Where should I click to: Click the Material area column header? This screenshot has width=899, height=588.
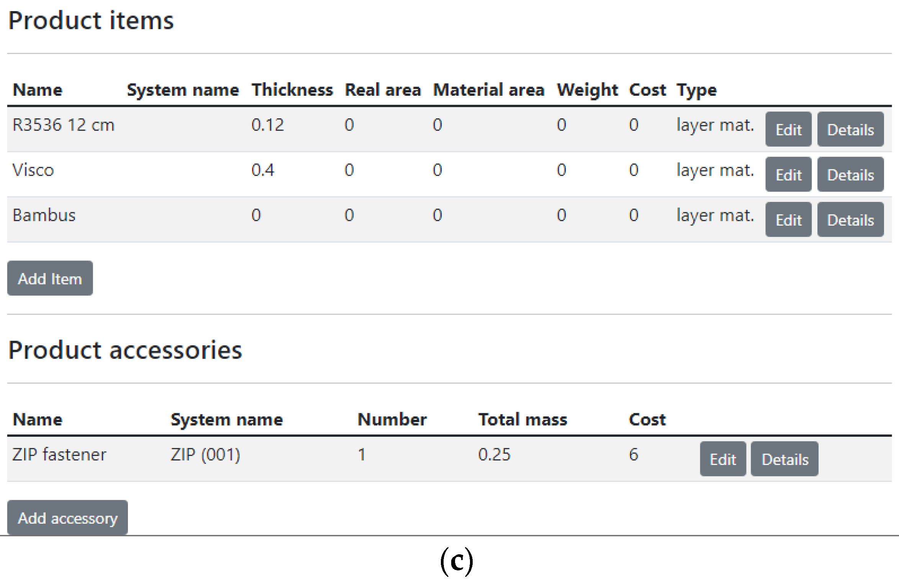(488, 90)
